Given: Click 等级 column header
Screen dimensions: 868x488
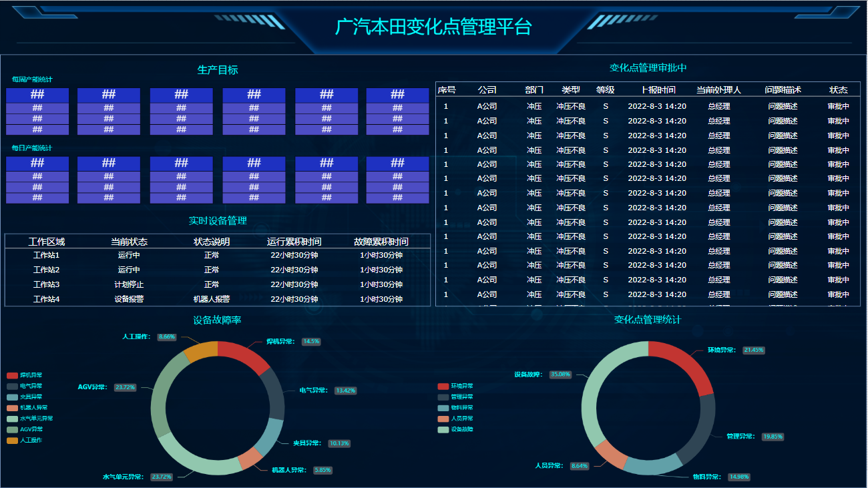Looking at the screenshot, I should (606, 90).
